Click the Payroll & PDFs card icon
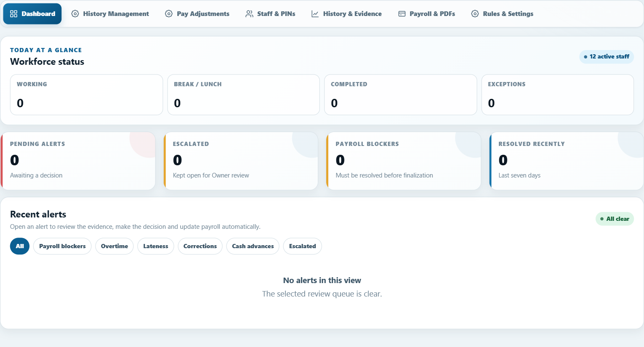 tap(402, 14)
